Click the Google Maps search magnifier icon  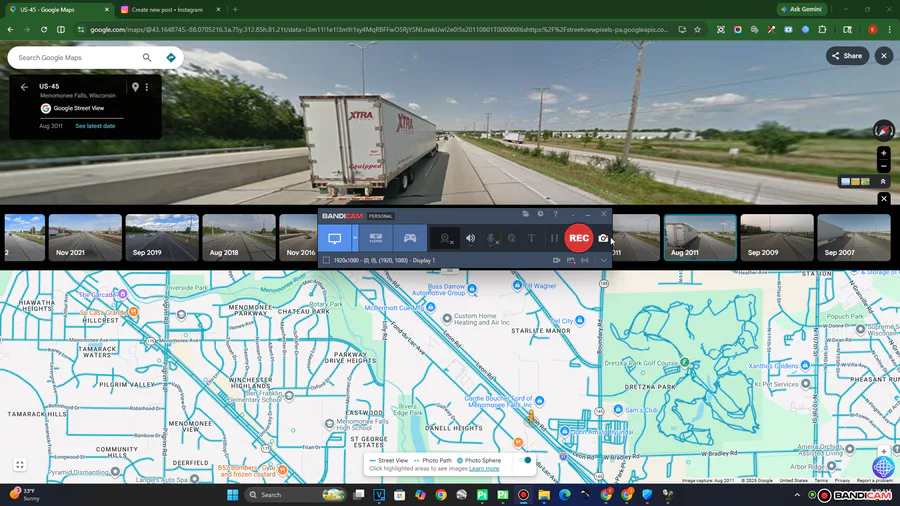147,58
